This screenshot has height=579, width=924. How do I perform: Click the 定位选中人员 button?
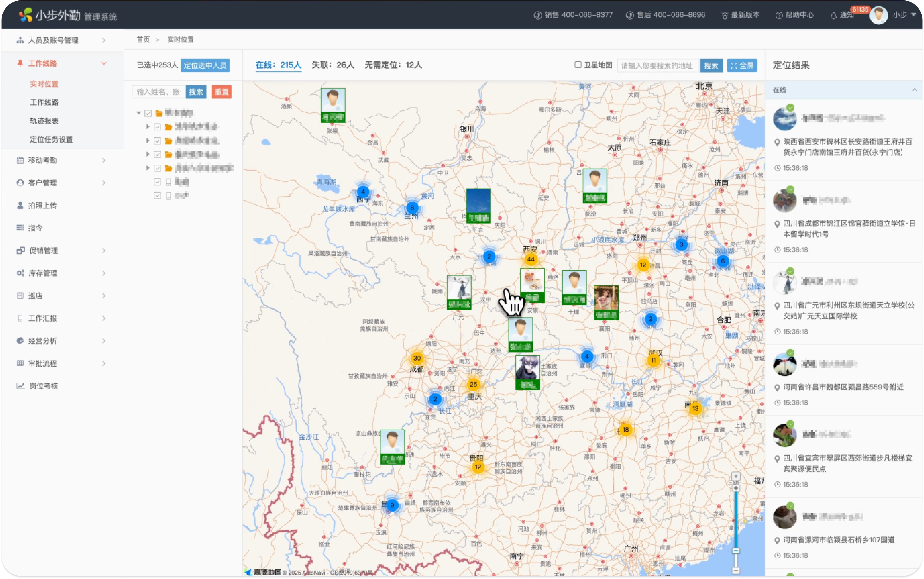point(205,65)
